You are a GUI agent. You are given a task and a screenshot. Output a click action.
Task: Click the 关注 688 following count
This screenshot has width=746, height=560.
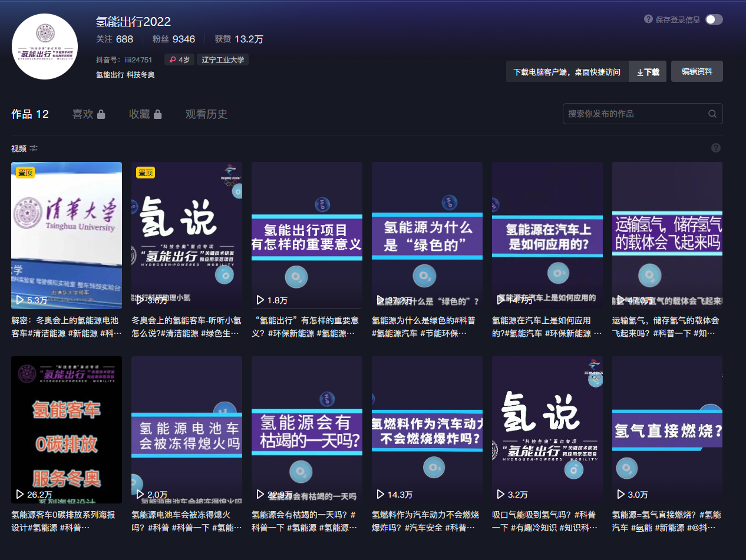click(114, 39)
